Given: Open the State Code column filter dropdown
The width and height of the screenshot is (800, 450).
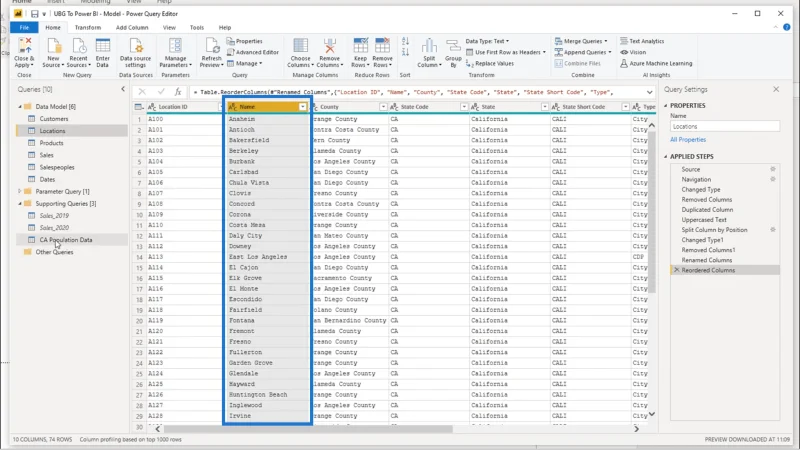Looking at the screenshot, I should [464, 107].
